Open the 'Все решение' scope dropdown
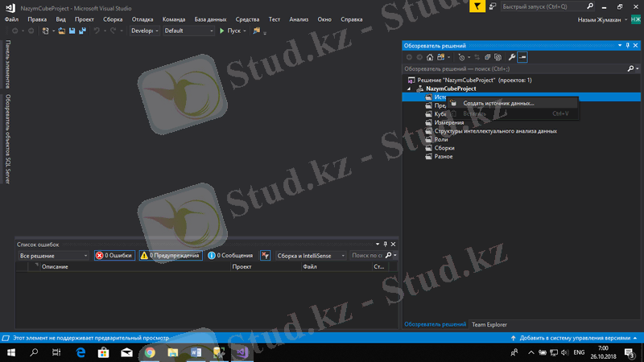This screenshot has width=644, height=362. point(53,255)
